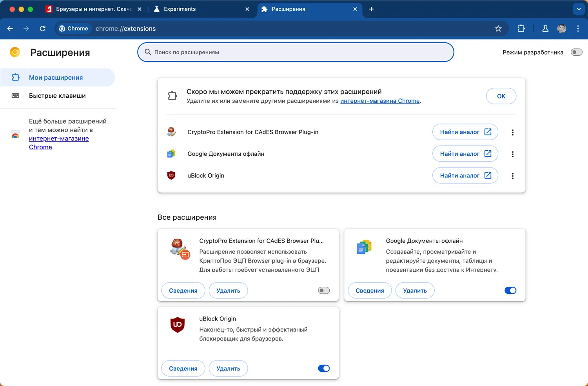
Task: Disable the uBlock Origin toggle
Action: (324, 368)
